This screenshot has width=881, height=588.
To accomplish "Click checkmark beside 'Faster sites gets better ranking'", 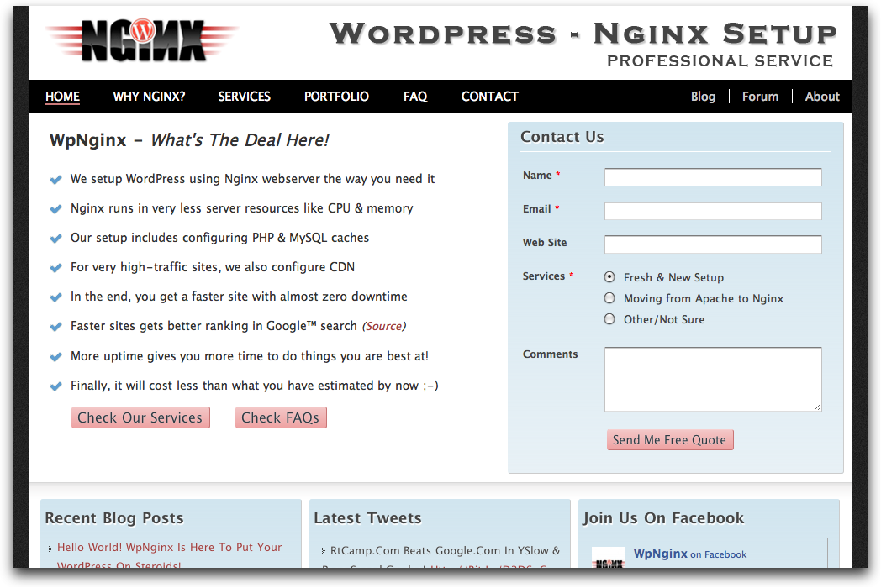I will (55, 327).
